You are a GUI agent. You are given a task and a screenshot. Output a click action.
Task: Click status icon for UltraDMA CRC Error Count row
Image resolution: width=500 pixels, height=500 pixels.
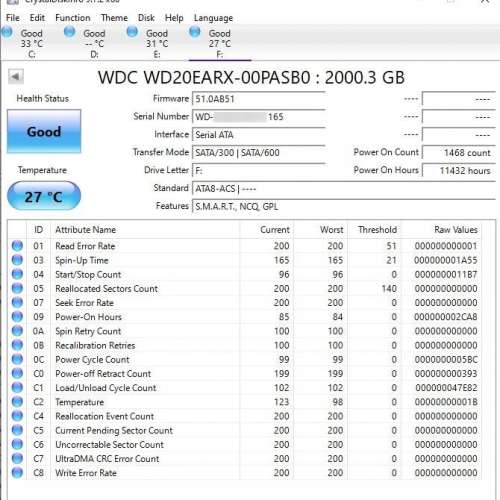tap(17, 458)
